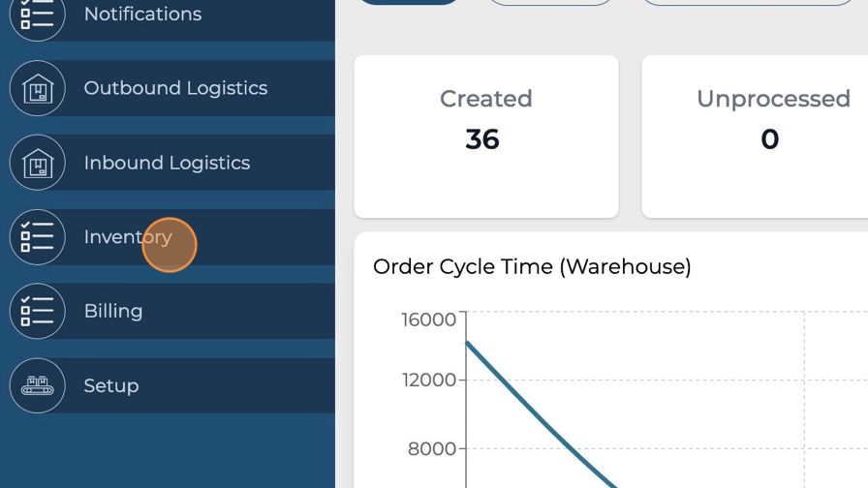The height and width of the screenshot is (488, 868).
Task: Go to Outbound Logistics menu label
Action: tap(175, 88)
